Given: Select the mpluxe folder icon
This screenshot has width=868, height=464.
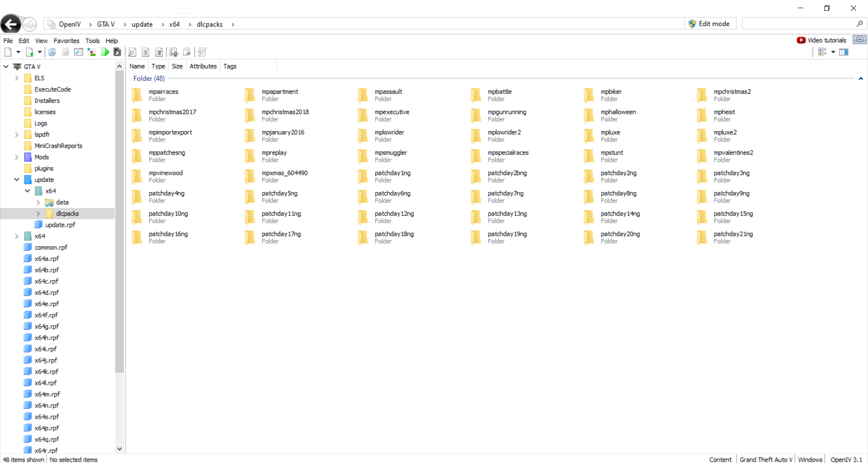Looking at the screenshot, I should (x=589, y=136).
